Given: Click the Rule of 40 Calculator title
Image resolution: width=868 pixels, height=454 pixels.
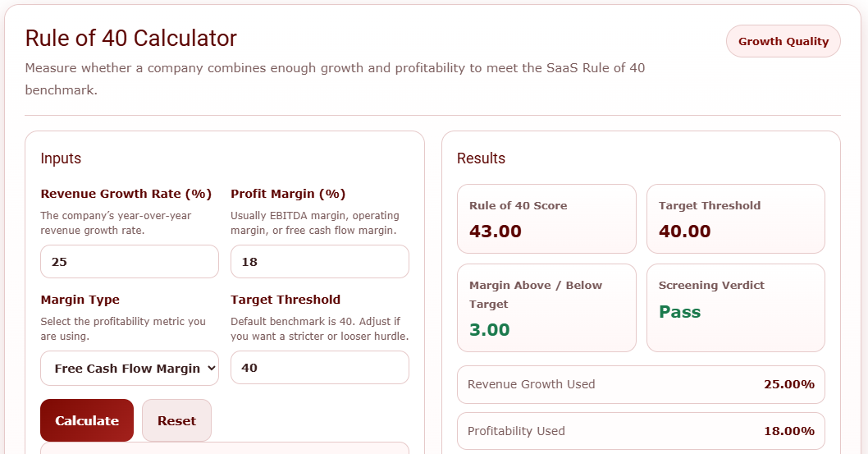Looking at the screenshot, I should (x=131, y=38).
